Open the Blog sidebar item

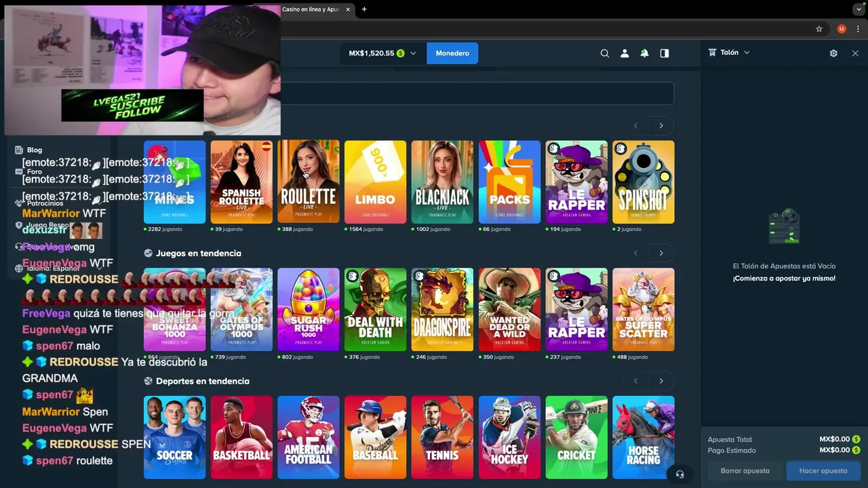click(x=34, y=150)
